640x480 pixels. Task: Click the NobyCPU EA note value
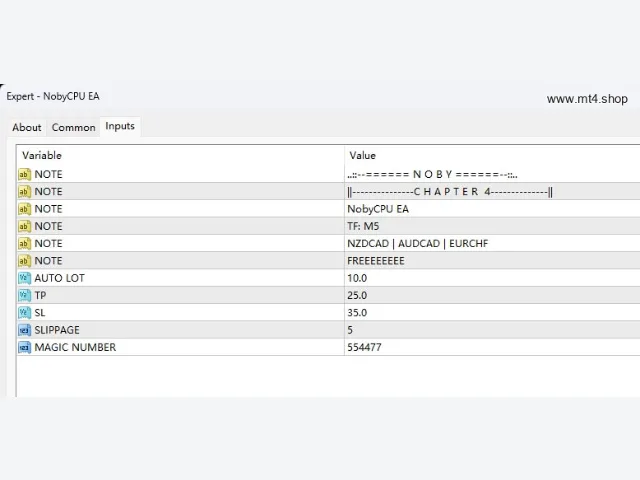pos(378,209)
